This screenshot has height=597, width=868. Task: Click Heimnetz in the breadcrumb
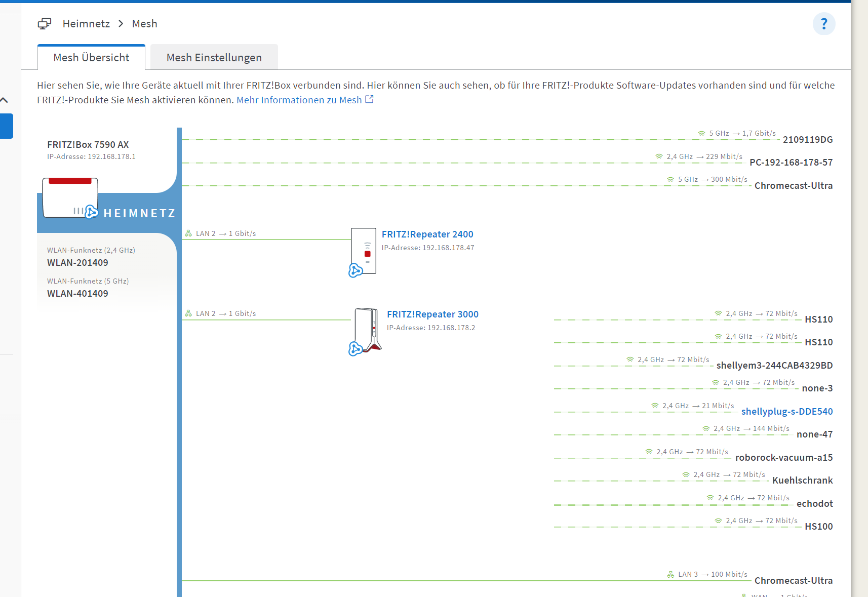coord(86,24)
